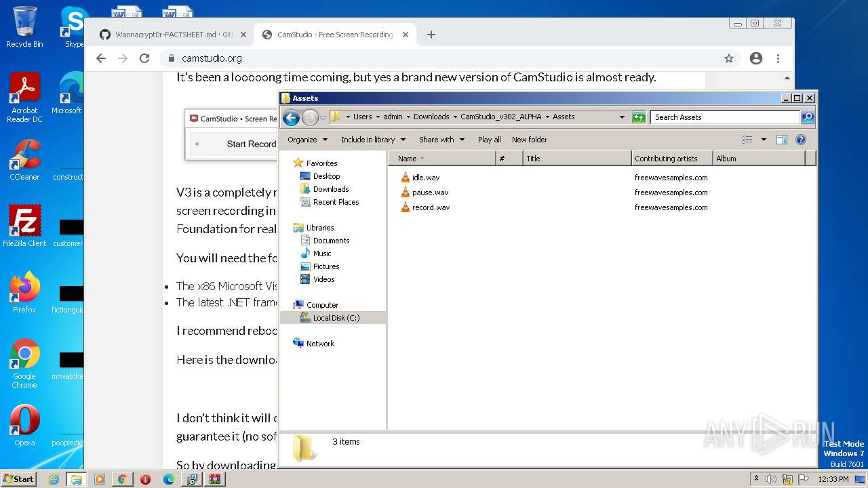Screen dimensions: 868x488
Task: Select Libraries in navigation pane
Action: pos(319,228)
